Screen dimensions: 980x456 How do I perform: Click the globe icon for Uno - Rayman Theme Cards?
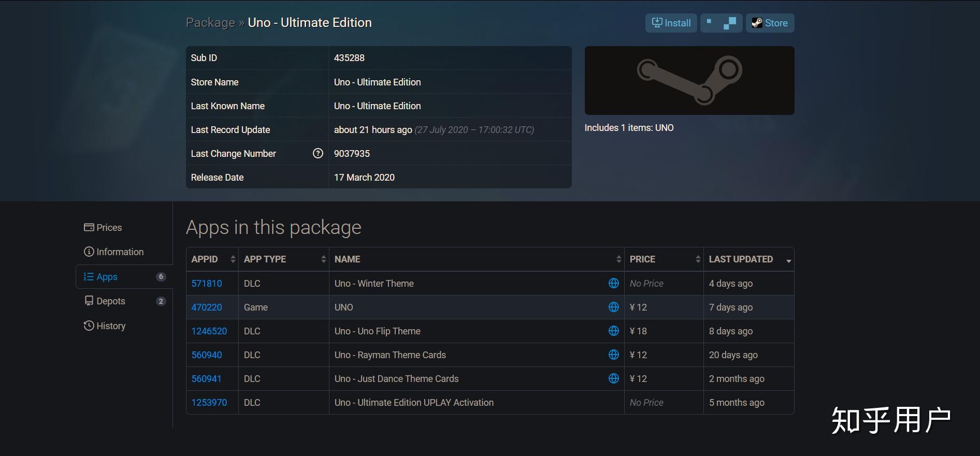coord(613,355)
